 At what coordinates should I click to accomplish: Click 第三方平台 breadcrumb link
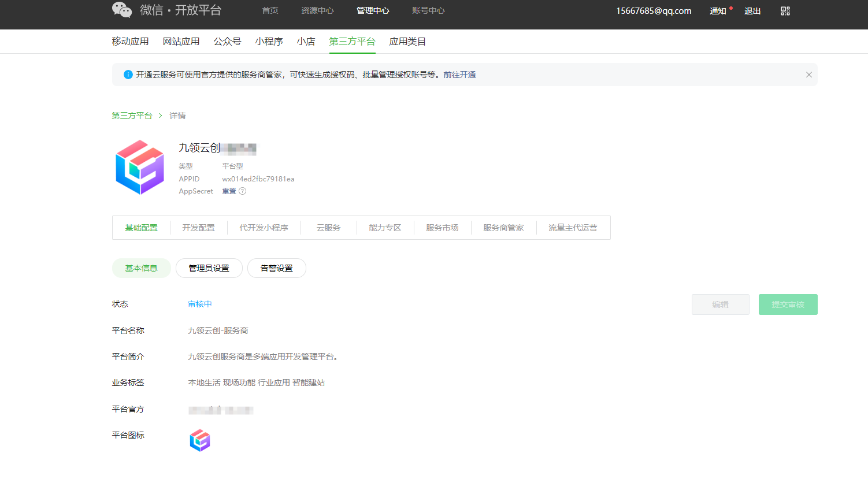[x=132, y=116]
